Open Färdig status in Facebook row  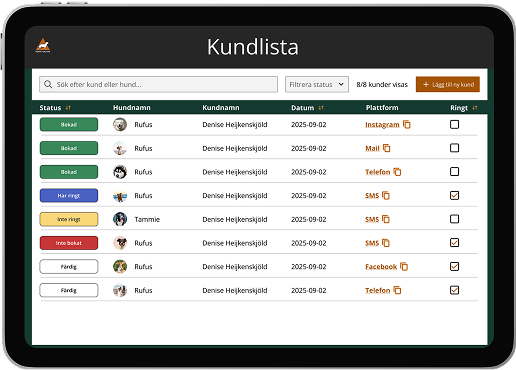pyautogui.click(x=69, y=266)
